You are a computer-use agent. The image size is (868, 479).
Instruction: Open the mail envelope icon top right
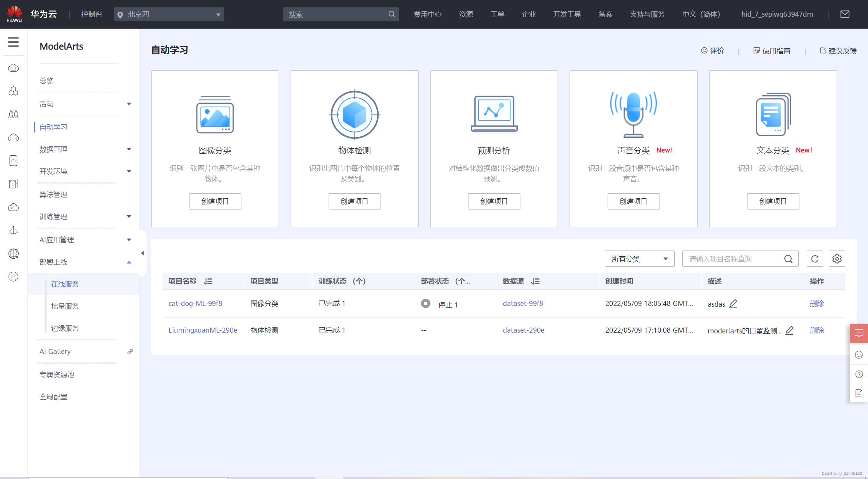tap(845, 14)
